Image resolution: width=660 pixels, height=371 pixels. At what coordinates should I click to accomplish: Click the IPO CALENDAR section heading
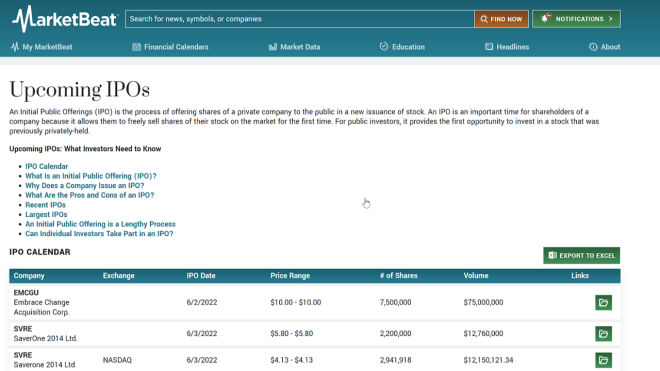40,252
